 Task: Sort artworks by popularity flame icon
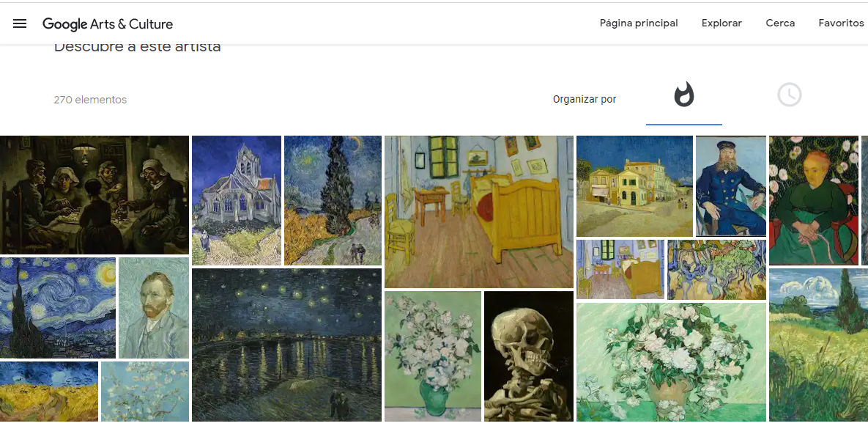pyautogui.click(x=683, y=95)
